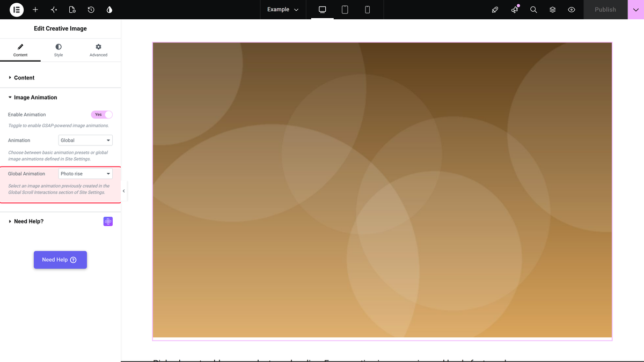Click the AI sparkle icon in top bar
The height and width of the screenshot is (362, 644).
[54, 10]
